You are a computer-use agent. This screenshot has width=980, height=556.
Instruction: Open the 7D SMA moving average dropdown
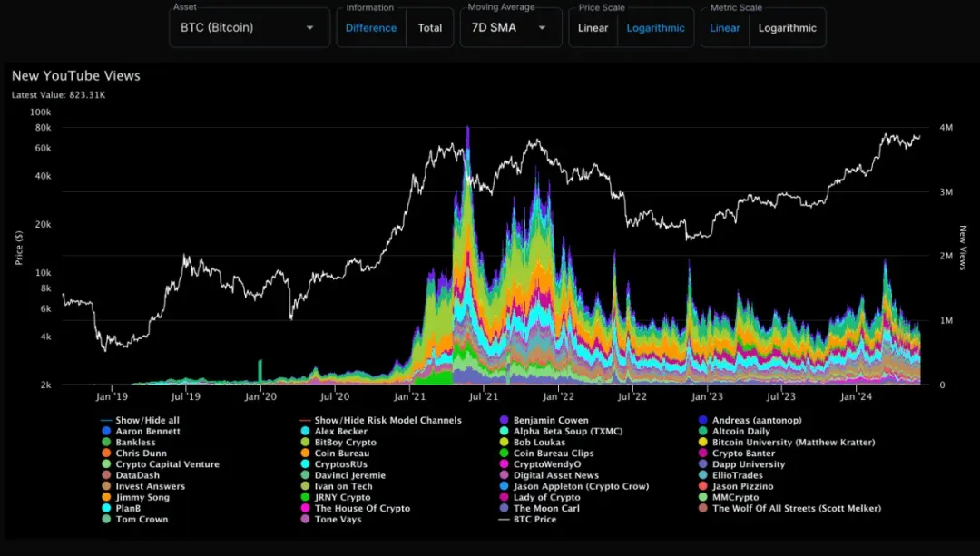pos(511,27)
